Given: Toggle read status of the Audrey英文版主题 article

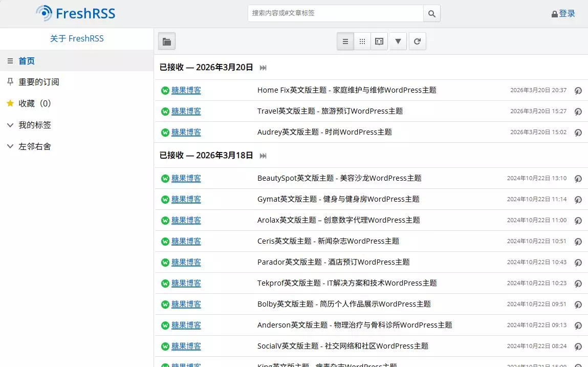Looking at the screenshot, I should click(578, 132).
